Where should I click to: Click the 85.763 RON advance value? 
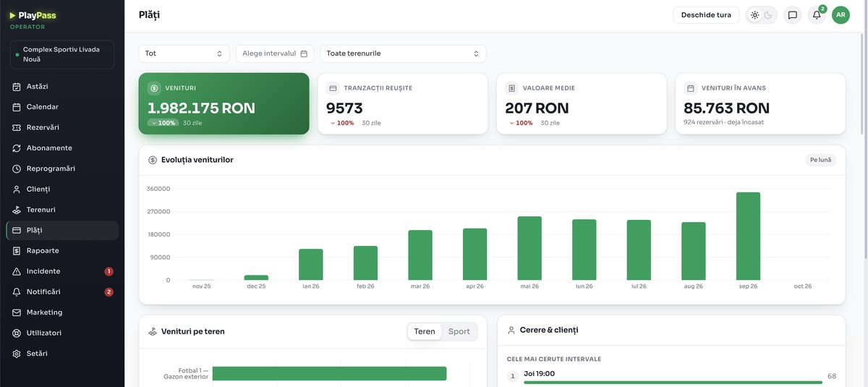[726, 108]
